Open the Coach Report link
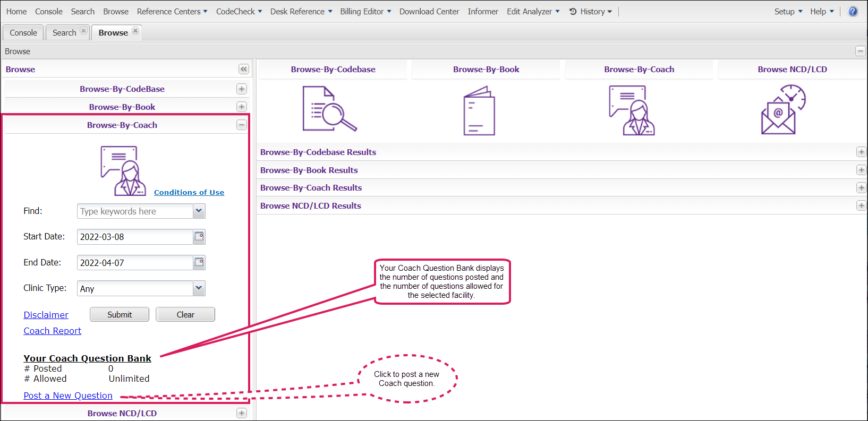Image resolution: width=868 pixels, height=421 pixels. [x=53, y=331]
